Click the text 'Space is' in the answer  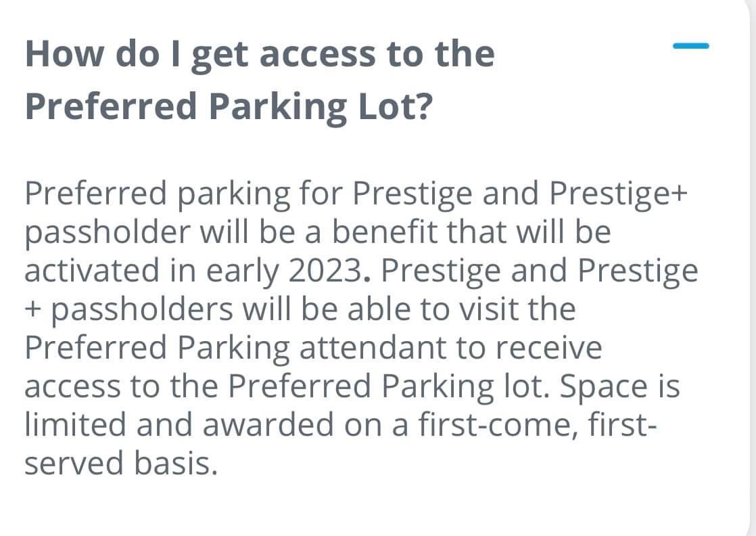pyautogui.click(x=620, y=387)
